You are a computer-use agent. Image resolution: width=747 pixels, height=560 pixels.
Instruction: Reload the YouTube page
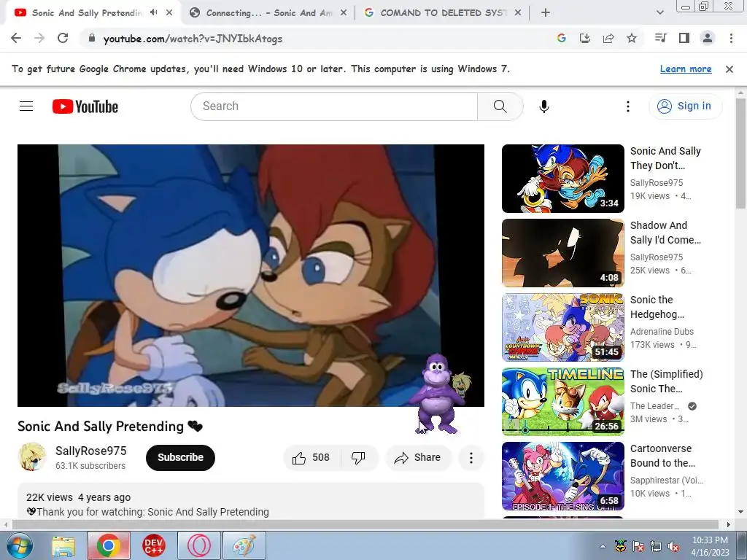63,38
